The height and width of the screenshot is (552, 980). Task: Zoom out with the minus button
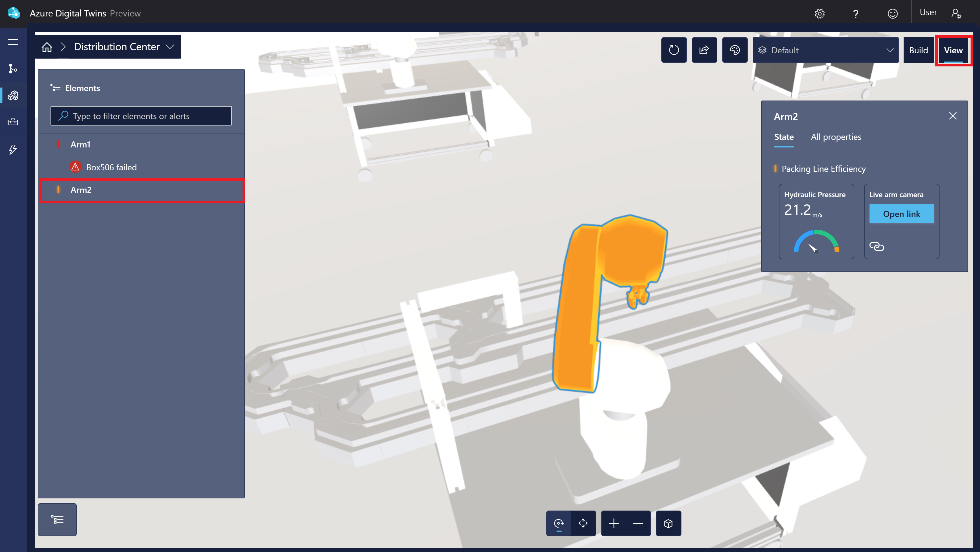click(638, 523)
